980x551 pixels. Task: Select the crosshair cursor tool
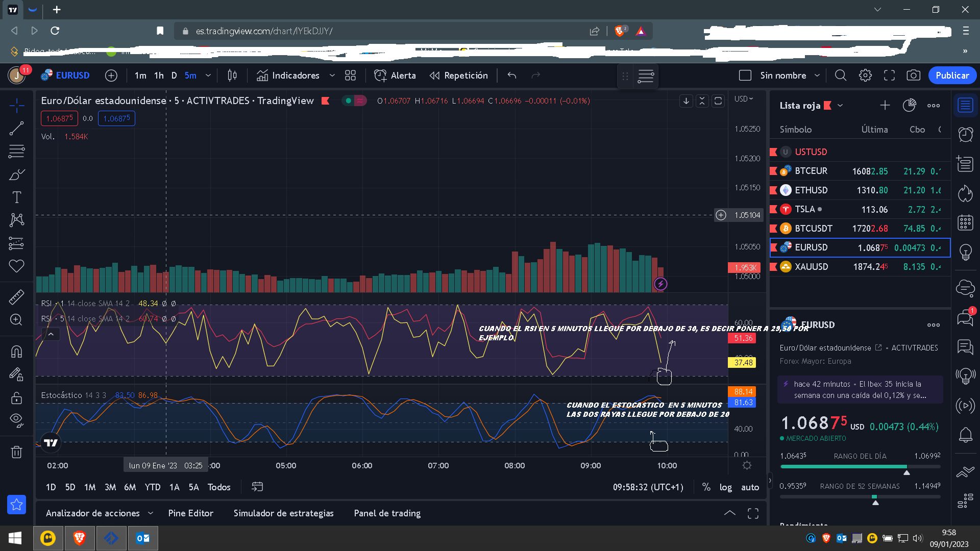pyautogui.click(x=17, y=106)
